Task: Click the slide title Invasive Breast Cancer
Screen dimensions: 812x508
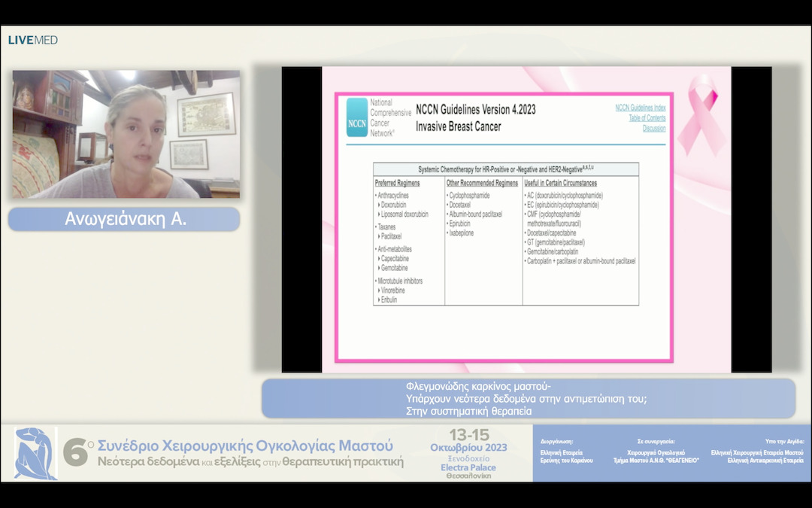Action: tap(458, 126)
